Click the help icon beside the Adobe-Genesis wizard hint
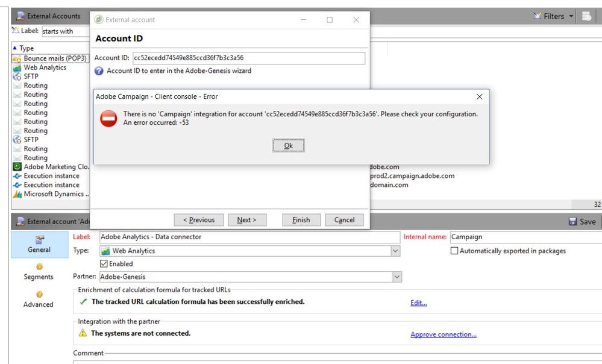602x364 pixels. (x=98, y=71)
